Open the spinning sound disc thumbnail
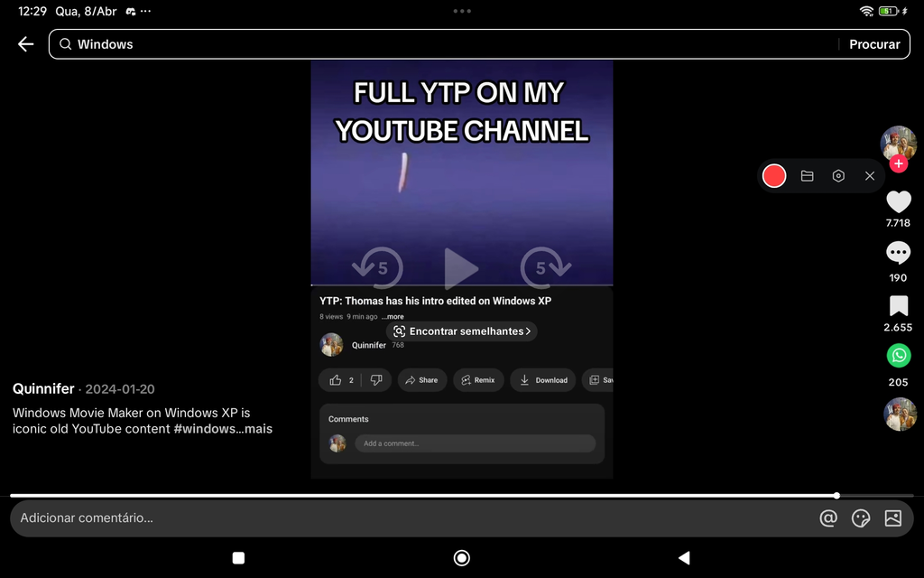 click(x=900, y=414)
